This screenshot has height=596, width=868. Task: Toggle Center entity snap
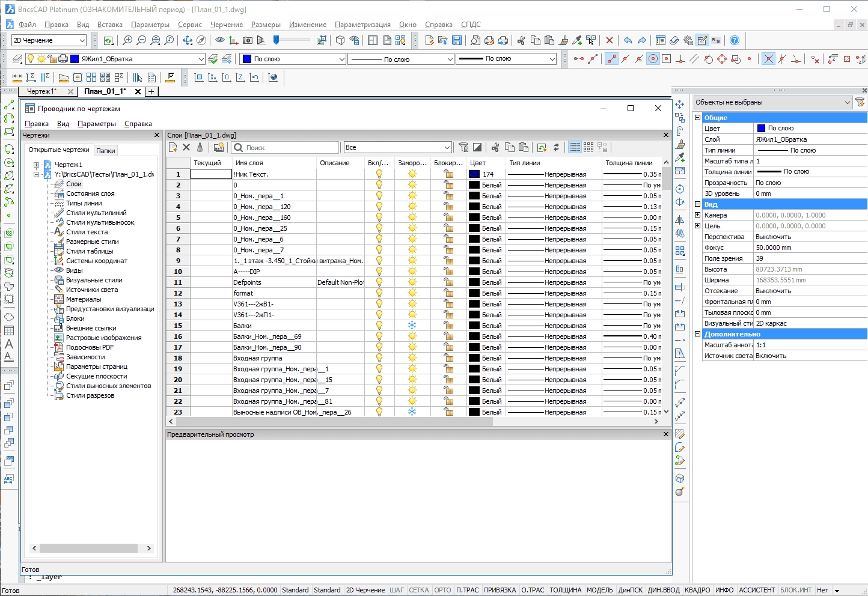653,59
